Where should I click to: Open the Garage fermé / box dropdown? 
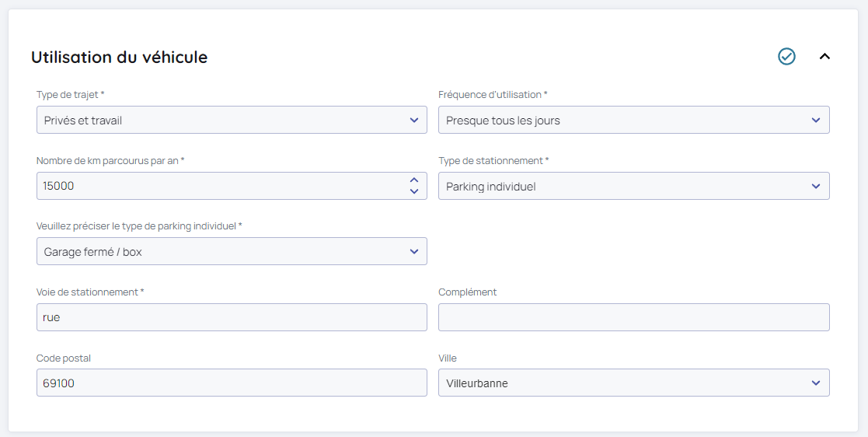click(x=231, y=252)
